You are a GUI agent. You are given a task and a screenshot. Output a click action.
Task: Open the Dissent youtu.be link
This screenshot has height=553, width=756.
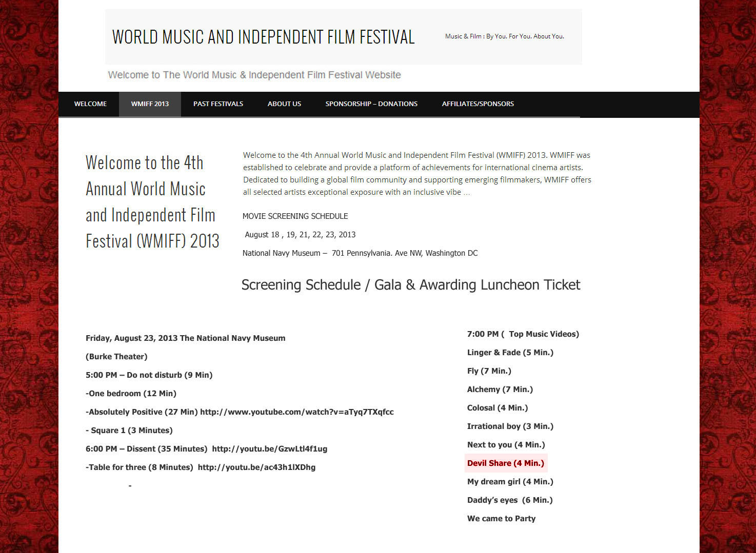tap(269, 449)
